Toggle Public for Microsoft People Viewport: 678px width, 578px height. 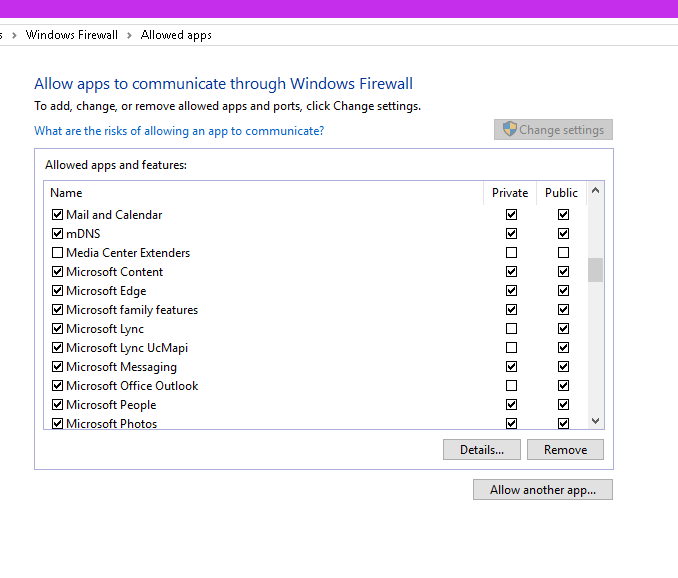click(x=563, y=405)
